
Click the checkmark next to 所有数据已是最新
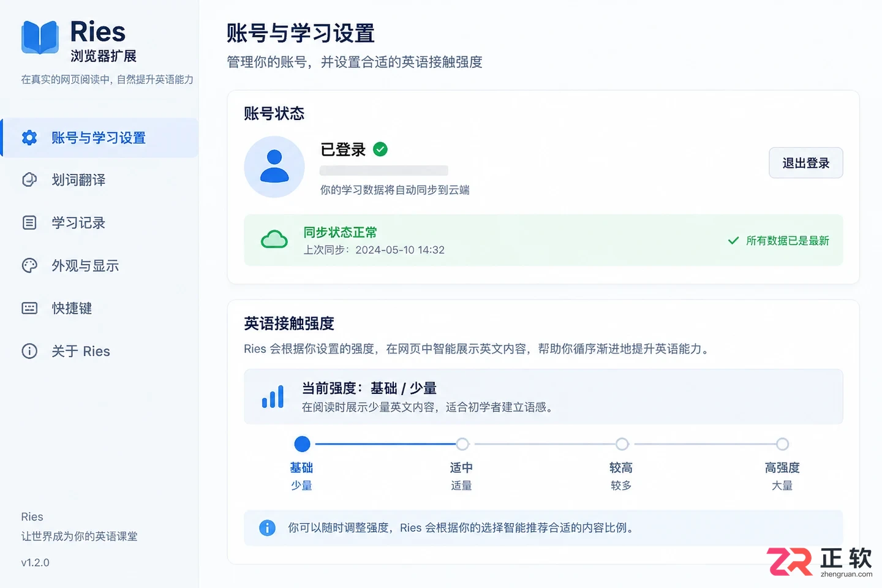[x=733, y=241]
